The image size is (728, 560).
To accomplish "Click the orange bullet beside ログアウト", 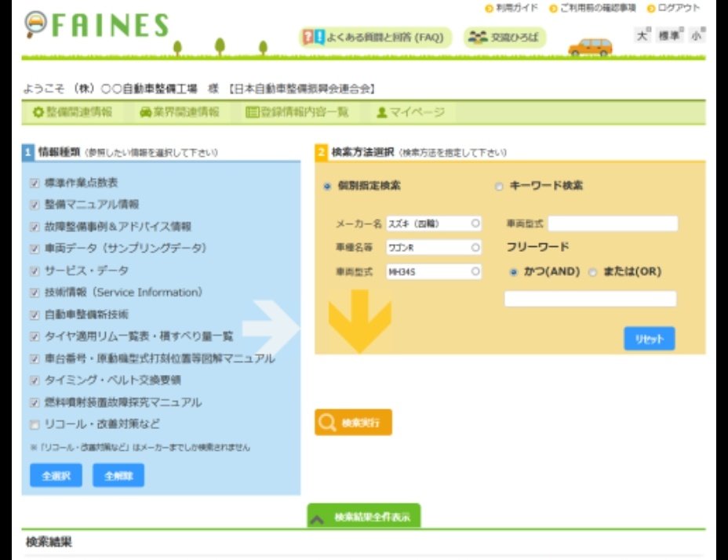I will 651,9.
